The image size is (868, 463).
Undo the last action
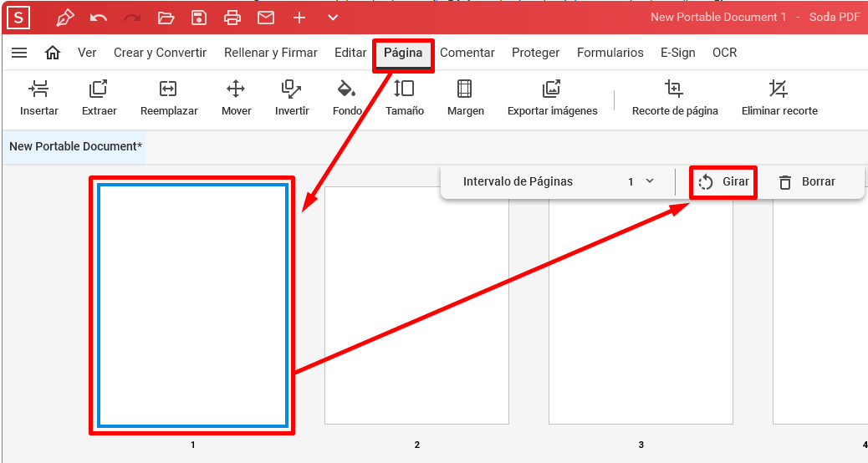coord(99,18)
